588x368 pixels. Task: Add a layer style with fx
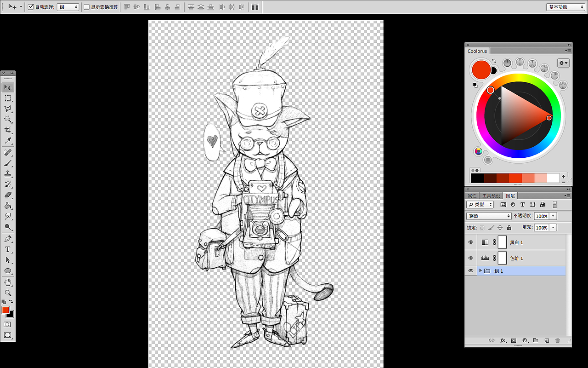click(x=503, y=340)
